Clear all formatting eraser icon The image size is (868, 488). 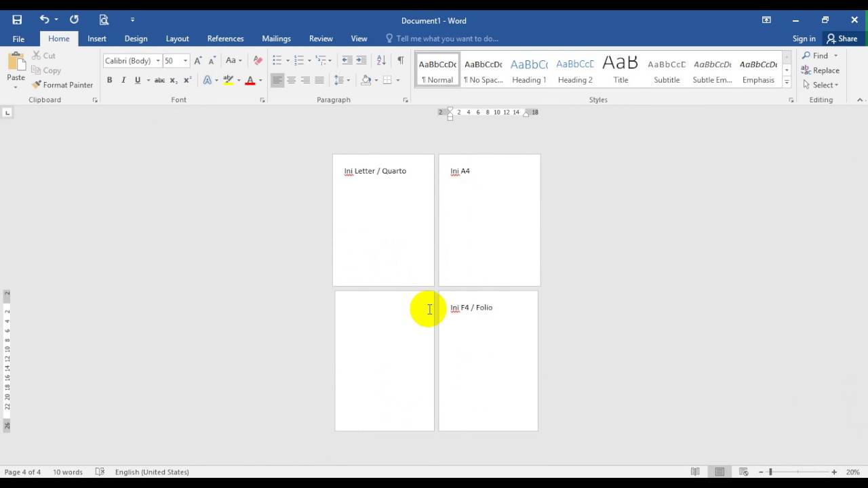tap(257, 60)
